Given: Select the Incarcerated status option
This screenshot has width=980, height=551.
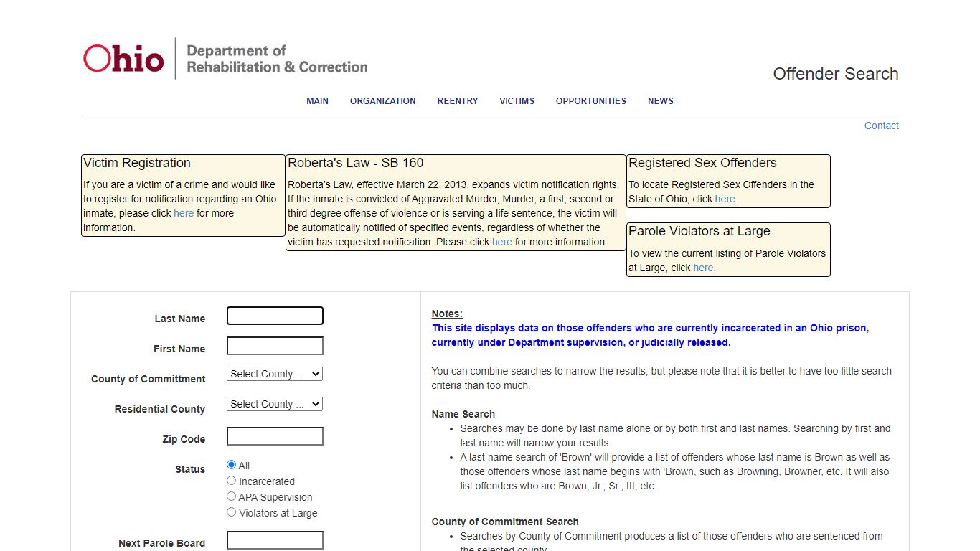Looking at the screenshot, I should pos(231,481).
